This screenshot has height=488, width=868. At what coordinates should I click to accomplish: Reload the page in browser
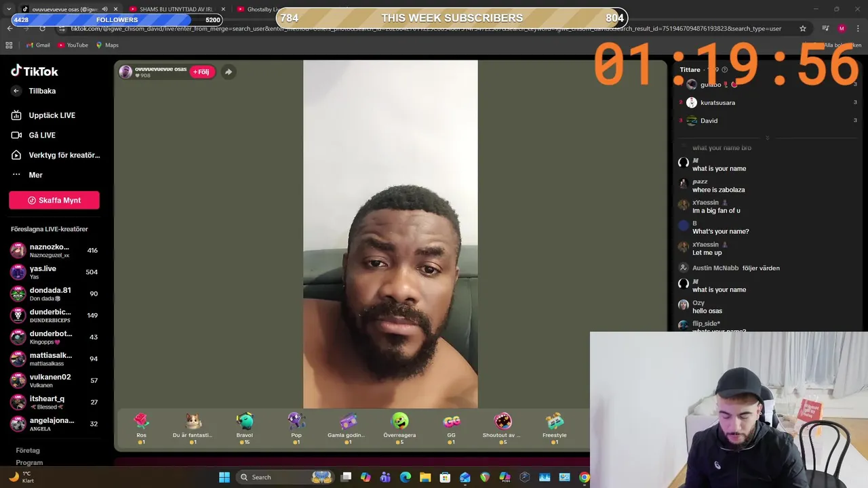(42, 28)
